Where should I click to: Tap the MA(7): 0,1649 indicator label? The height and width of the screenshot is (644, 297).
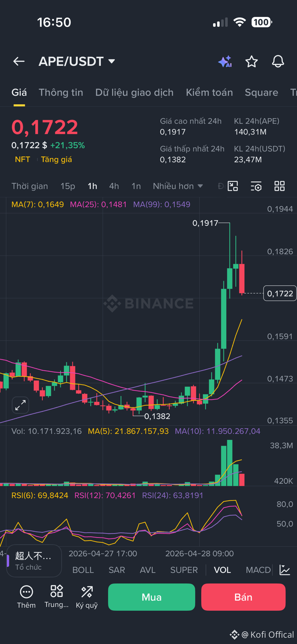tap(38, 204)
